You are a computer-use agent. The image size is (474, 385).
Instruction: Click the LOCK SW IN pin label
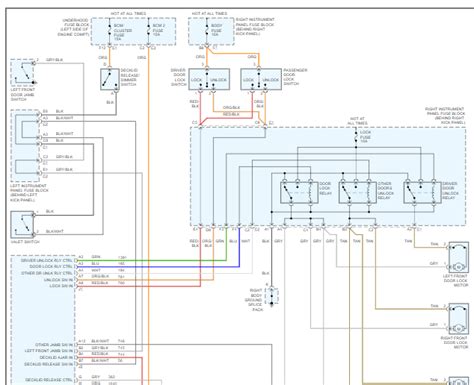coord(61,286)
